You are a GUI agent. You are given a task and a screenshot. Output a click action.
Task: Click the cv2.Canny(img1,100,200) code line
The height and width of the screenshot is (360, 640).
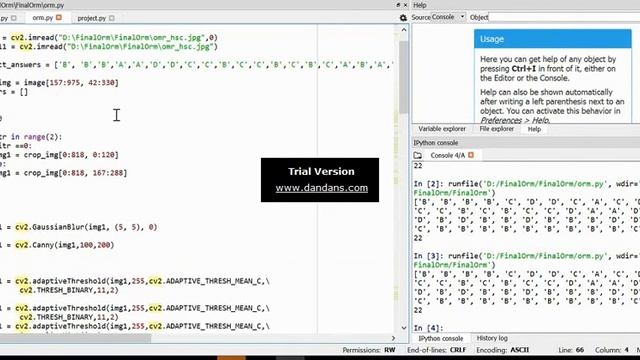pyautogui.click(x=57, y=245)
